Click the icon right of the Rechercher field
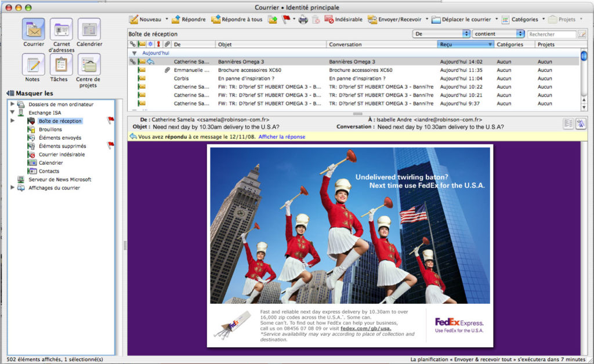 (582, 34)
